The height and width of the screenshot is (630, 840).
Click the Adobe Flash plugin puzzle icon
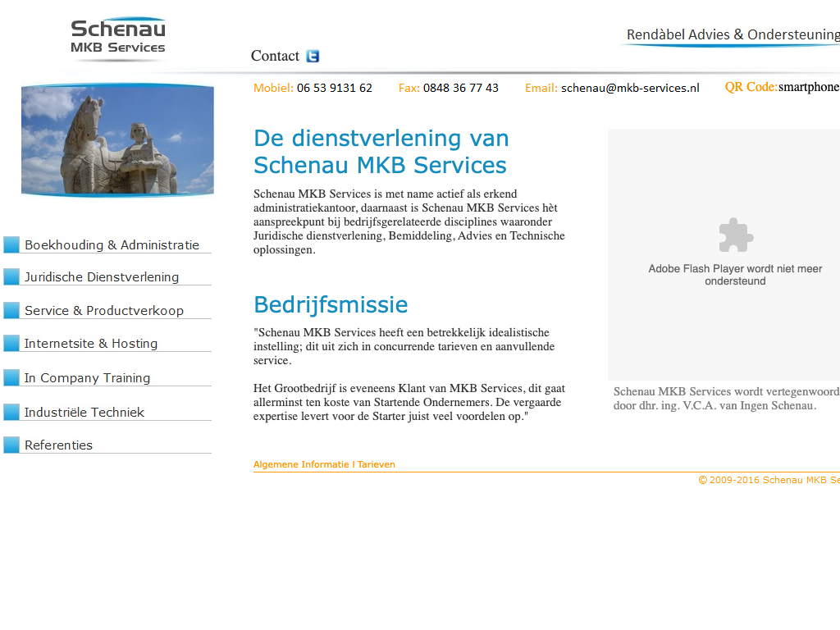point(736,235)
